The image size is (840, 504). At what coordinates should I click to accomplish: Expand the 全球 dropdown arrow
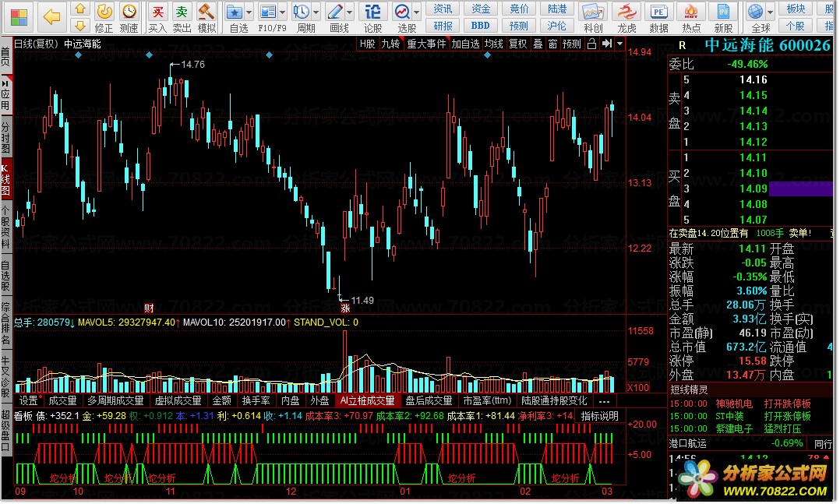coord(770,12)
